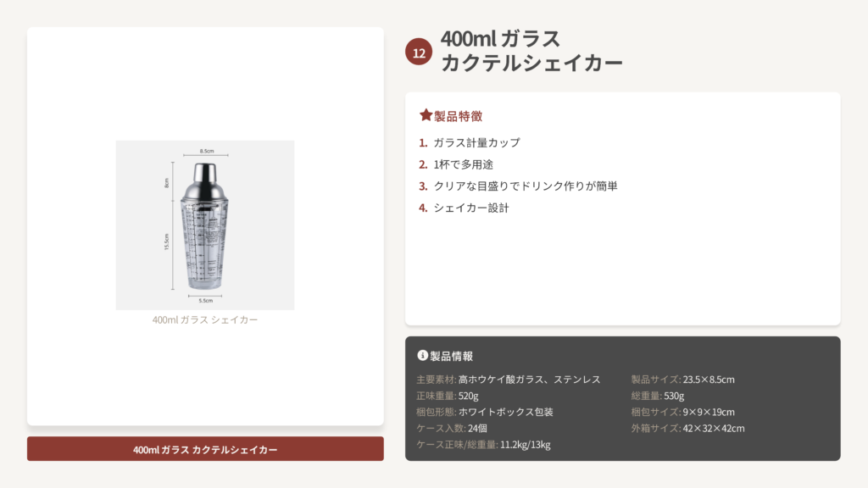
Task: Click the 梱包サイズ 9×9×19cm line
Action: pyautogui.click(x=682, y=412)
